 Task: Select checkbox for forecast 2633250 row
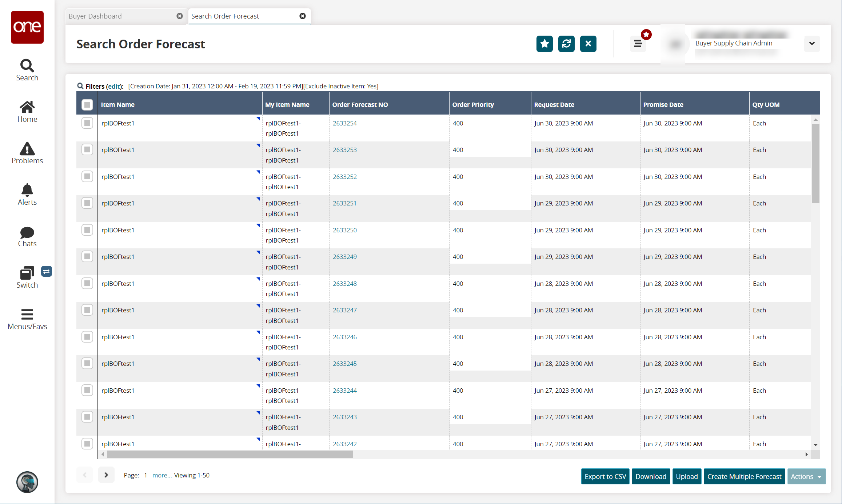(87, 230)
